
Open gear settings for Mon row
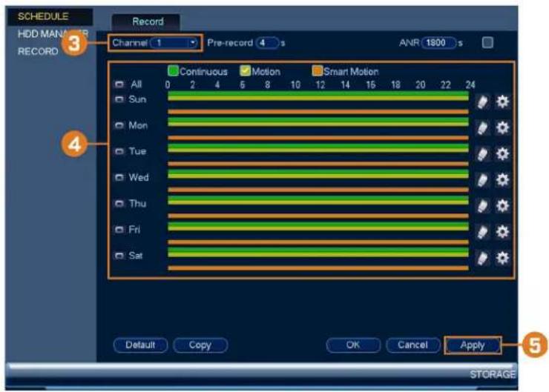coord(502,127)
